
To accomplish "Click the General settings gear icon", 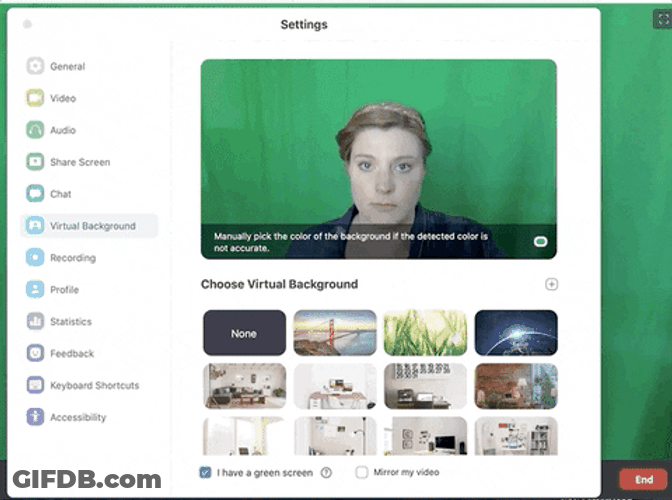I will point(35,66).
